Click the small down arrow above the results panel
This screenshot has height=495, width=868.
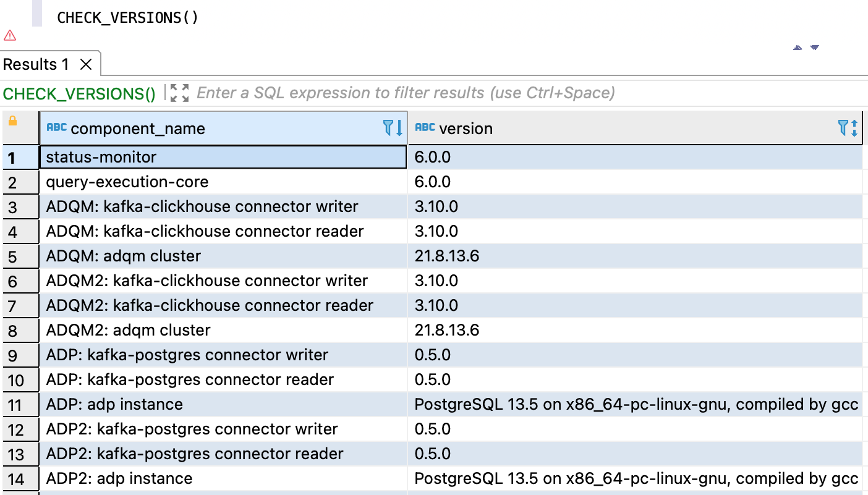[814, 48]
